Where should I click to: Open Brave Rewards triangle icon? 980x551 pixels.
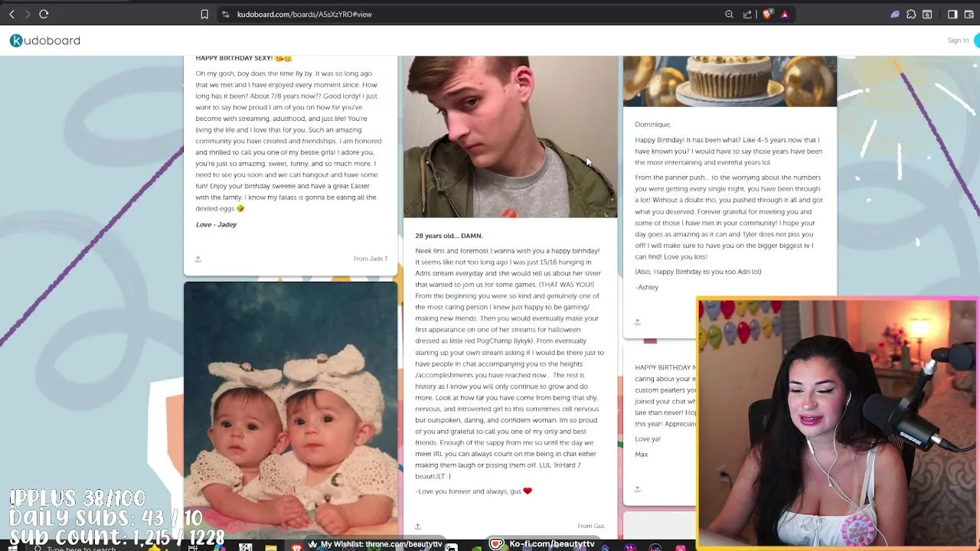(x=784, y=14)
